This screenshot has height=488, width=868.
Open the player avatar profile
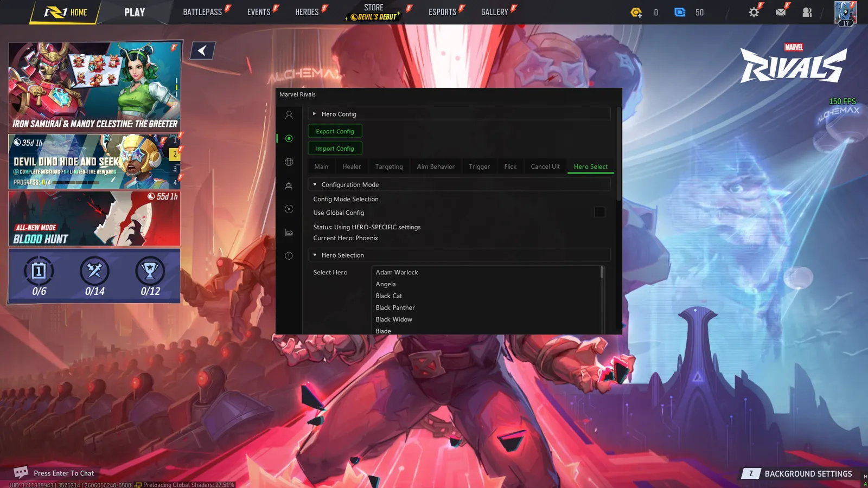coord(845,14)
